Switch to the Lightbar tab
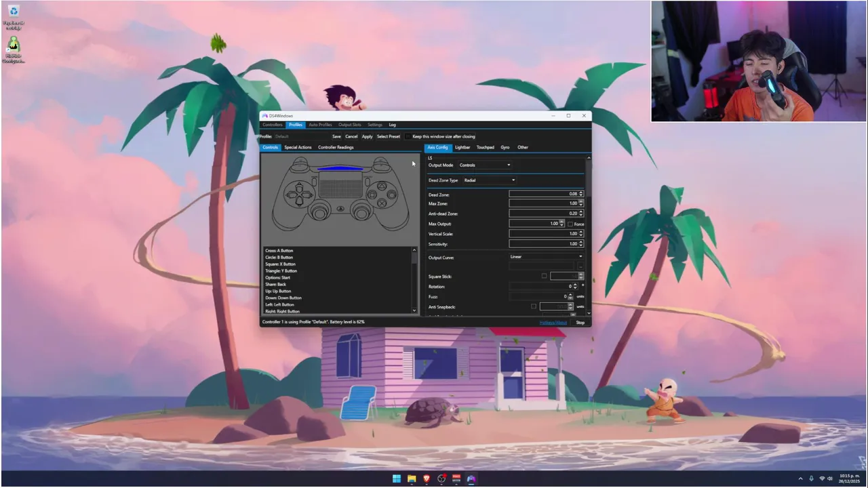This screenshot has width=868, height=488. point(462,147)
